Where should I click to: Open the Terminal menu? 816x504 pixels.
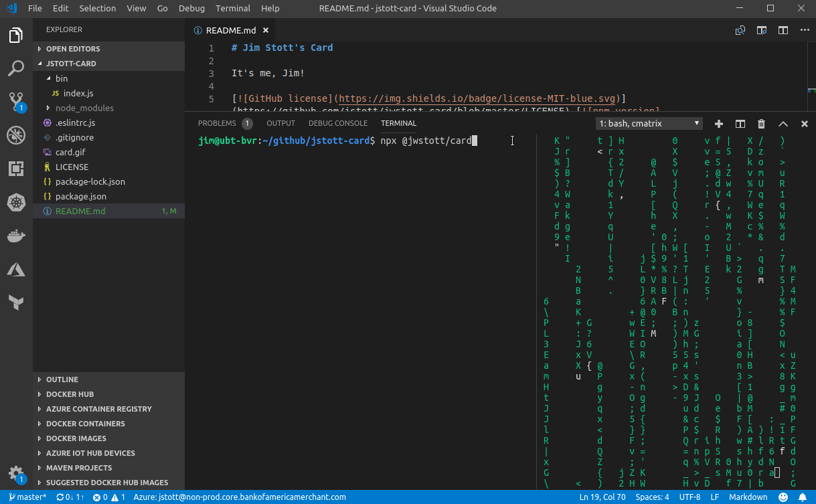tap(233, 9)
